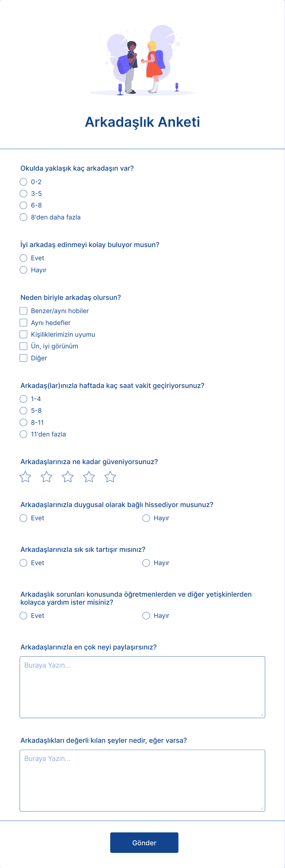Viewport: 285px width, 868px height.
Task: Choose the third star for trust
Action: click(x=68, y=477)
